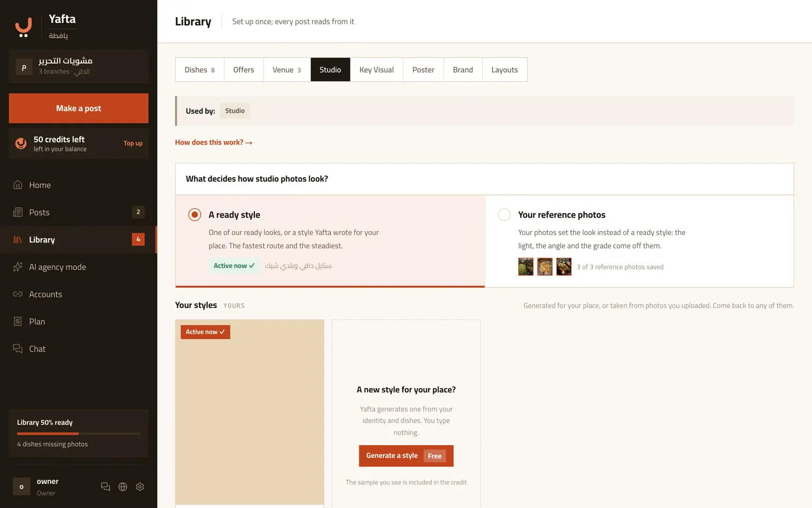812x508 pixels.
Task: Click '4 dishes missing photos' text
Action: tap(52, 444)
